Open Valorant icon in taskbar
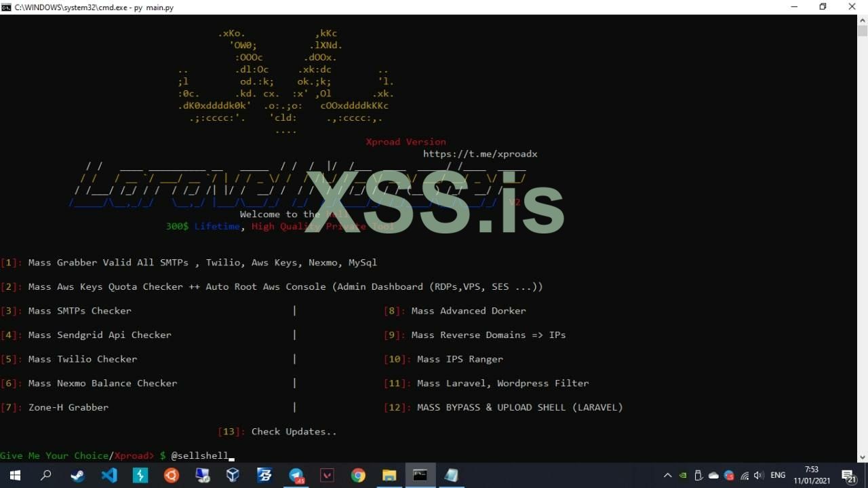 click(328, 475)
